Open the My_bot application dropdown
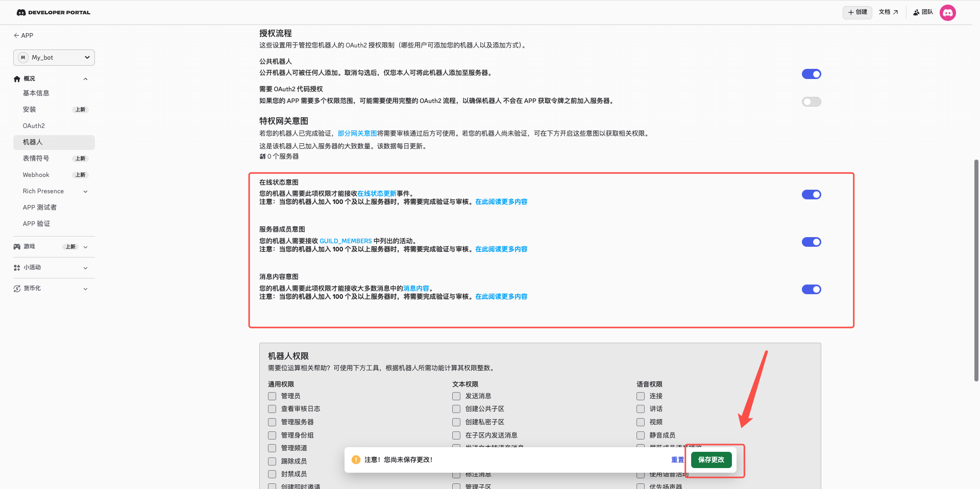The height and width of the screenshot is (489, 980). pyautogui.click(x=54, y=58)
